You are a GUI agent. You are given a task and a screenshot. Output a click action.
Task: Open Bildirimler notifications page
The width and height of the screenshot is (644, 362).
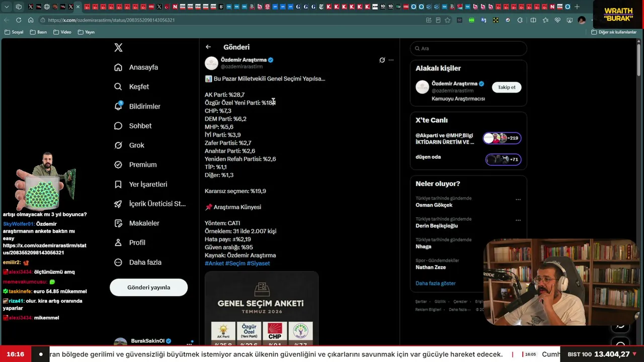tap(137, 106)
